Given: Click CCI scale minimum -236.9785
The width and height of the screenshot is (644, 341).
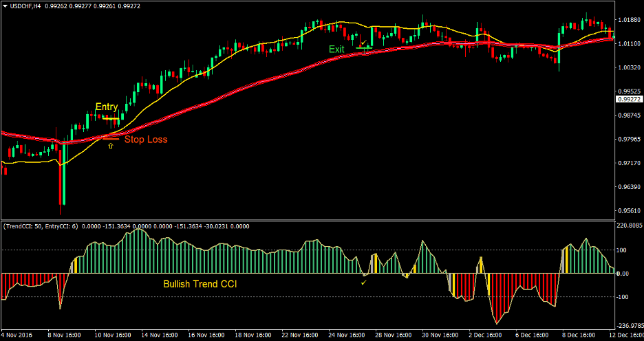Looking at the screenshot, I should point(630,326).
